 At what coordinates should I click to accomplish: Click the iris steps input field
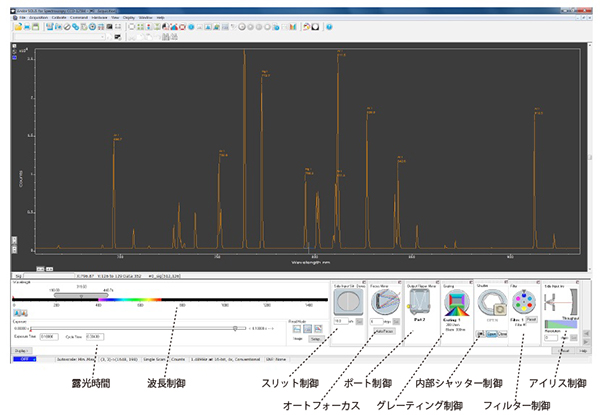coord(551,338)
